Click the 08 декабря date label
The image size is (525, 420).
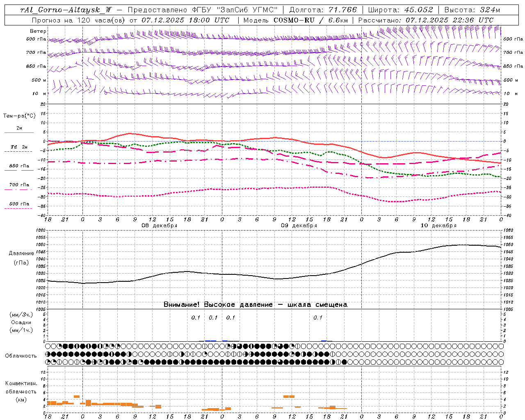[160, 226]
